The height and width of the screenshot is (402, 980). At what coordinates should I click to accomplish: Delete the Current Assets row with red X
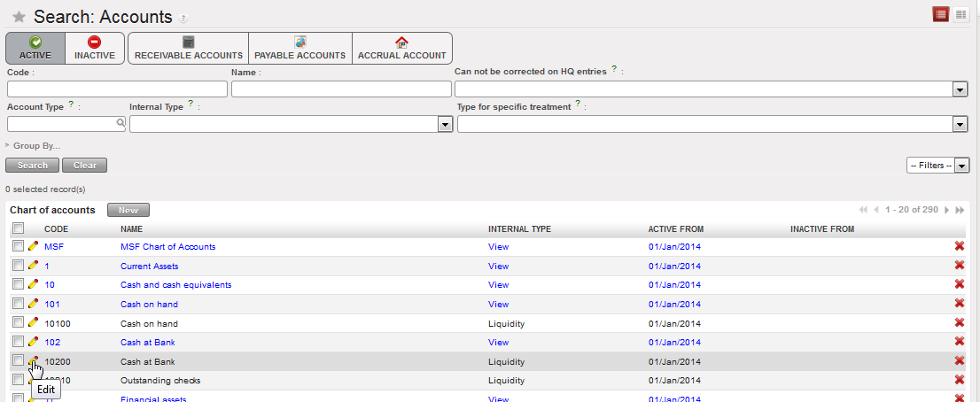pos(959,266)
